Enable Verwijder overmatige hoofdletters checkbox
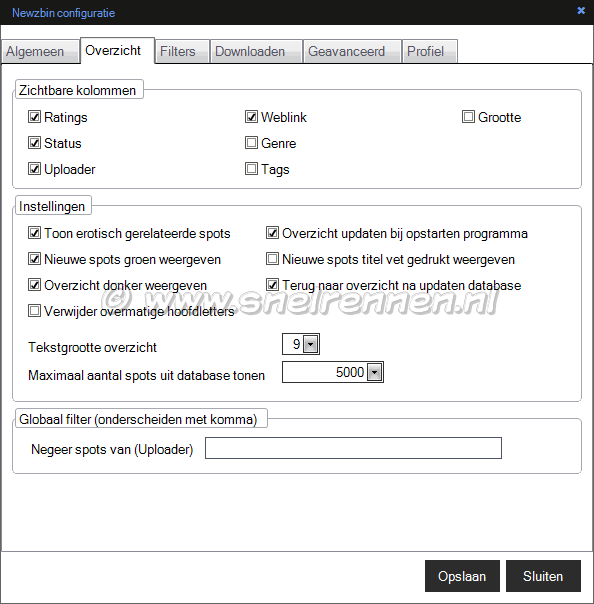Image resolution: width=594 pixels, height=604 pixels. click(34, 311)
